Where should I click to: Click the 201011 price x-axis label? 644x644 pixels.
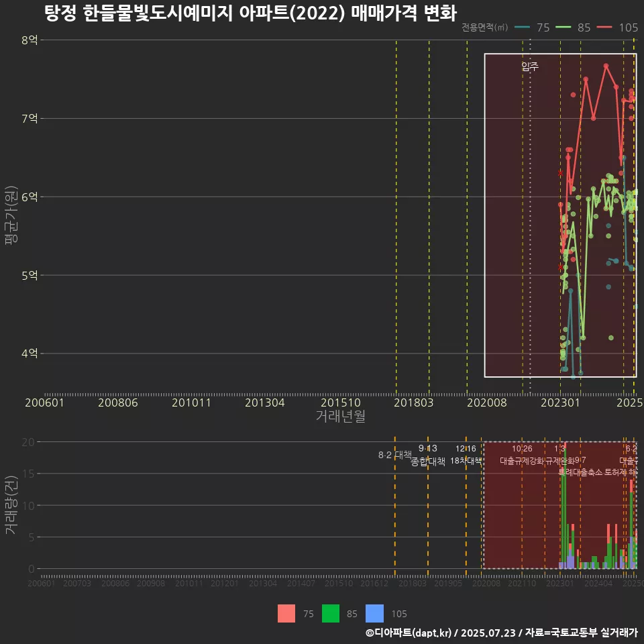(191, 402)
